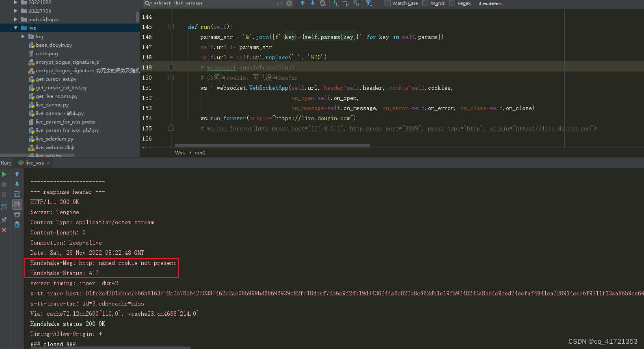
Task: Expand the android-app folder
Action: pos(16,19)
